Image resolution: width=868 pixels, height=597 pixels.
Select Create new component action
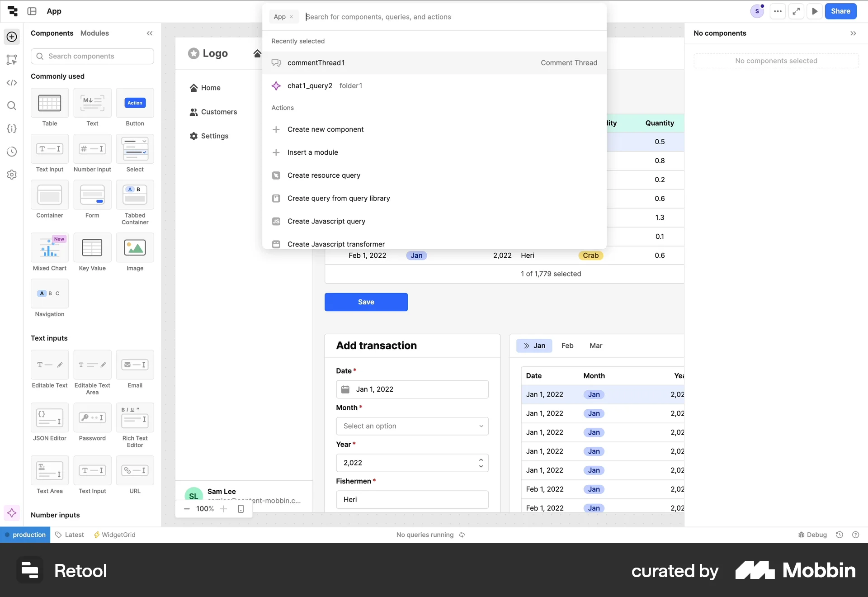click(325, 129)
